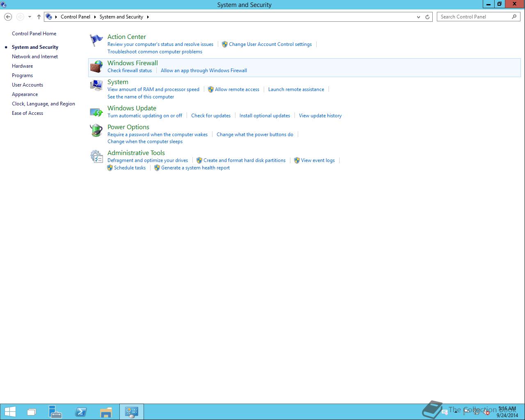Select Programs category in sidebar
525x420 pixels.
(x=23, y=75)
